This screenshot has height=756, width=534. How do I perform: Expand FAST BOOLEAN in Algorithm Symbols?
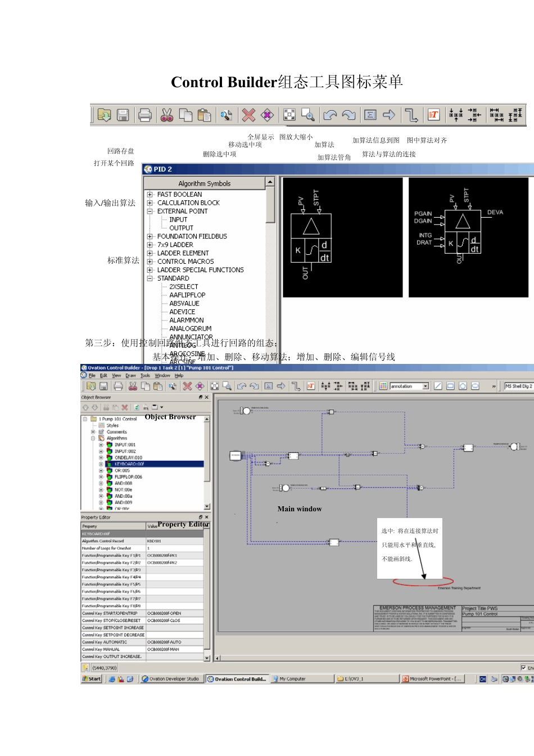click(x=150, y=195)
